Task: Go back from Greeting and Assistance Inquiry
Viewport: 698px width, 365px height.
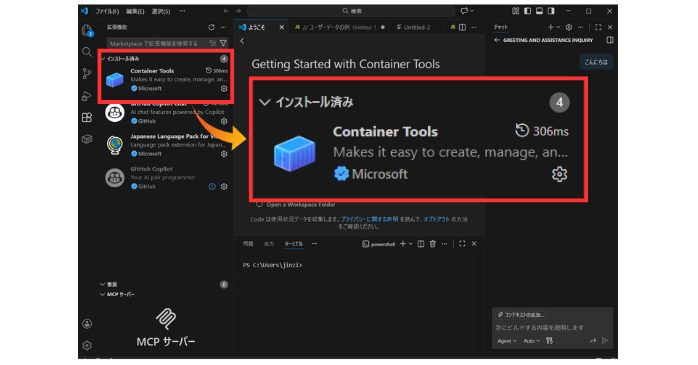Action: pos(497,40)
